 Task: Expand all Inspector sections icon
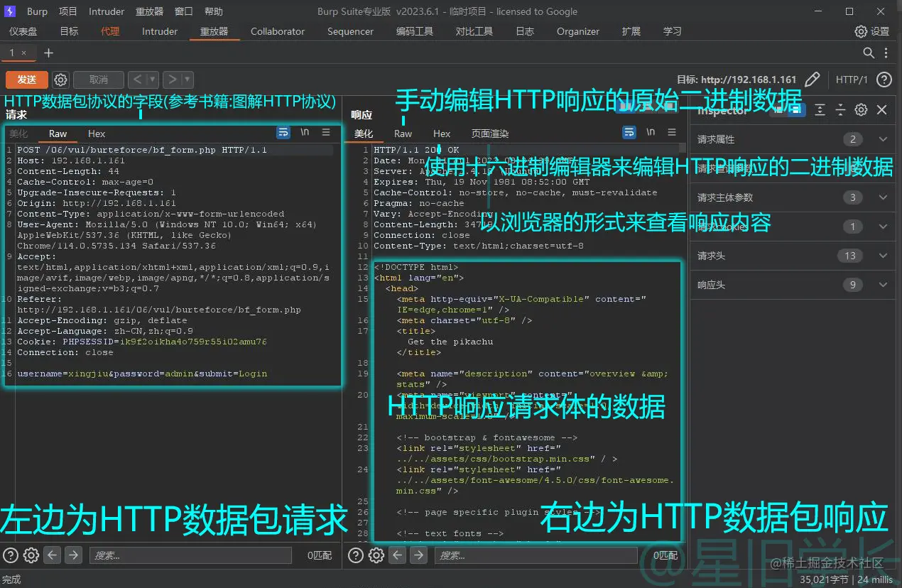pos(820,110)
